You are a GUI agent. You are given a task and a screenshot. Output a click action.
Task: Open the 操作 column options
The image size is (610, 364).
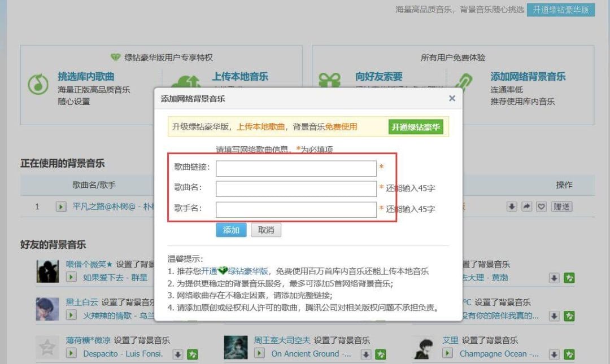click(x=564, y=185)
